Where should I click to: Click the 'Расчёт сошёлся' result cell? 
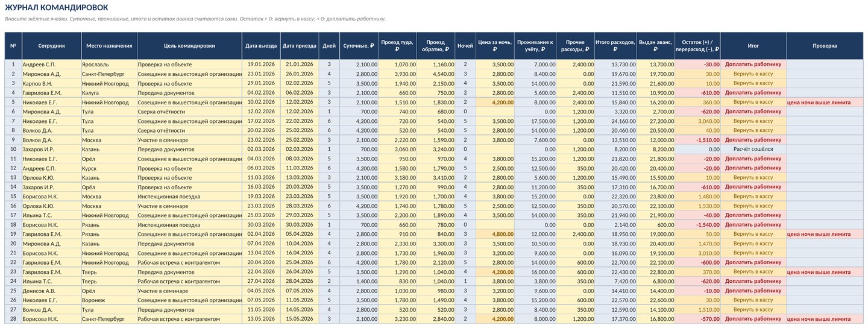pos(753,149)
